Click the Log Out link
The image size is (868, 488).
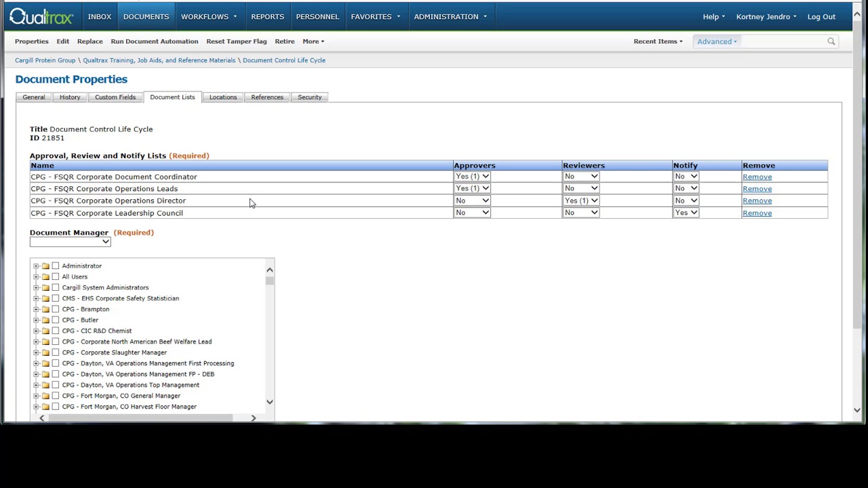tap(821, 16)
